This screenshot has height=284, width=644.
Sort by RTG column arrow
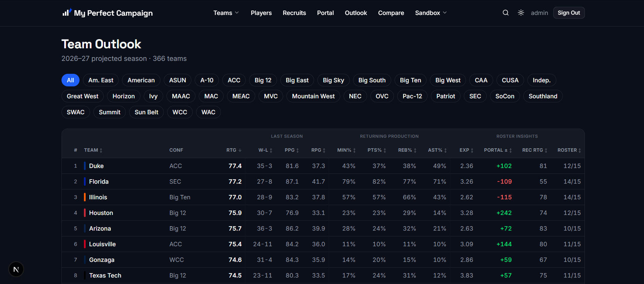(240, 150)
